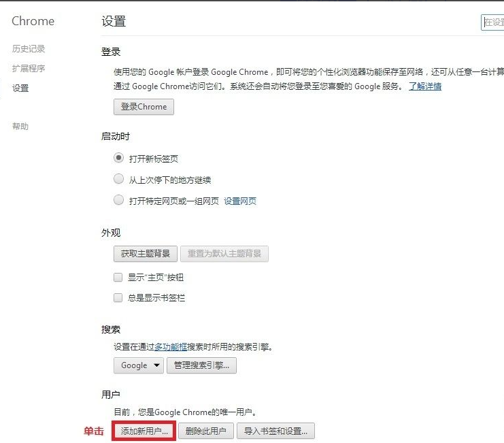Screen dimensions: 504x443
Task: Select 打开特定网页或一组网页 radio option
Action: tap(118, 200)
